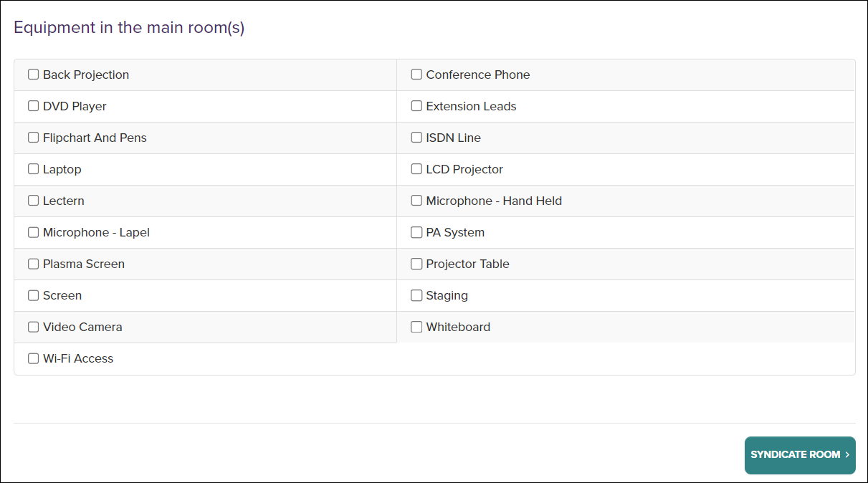Select the Screen equipment option
868x483 pixels.
coord(33,295)
